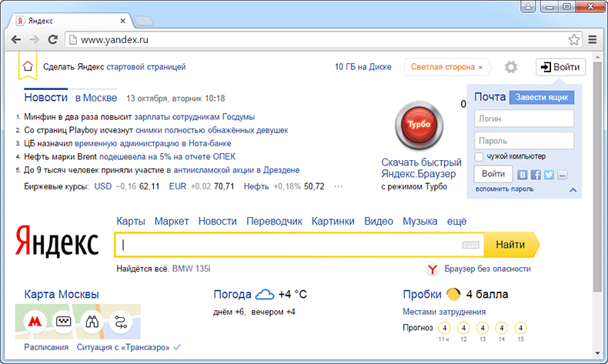Click the Логин input field
The width and height of the screenshot is (608, 364).
coord(524,119)
